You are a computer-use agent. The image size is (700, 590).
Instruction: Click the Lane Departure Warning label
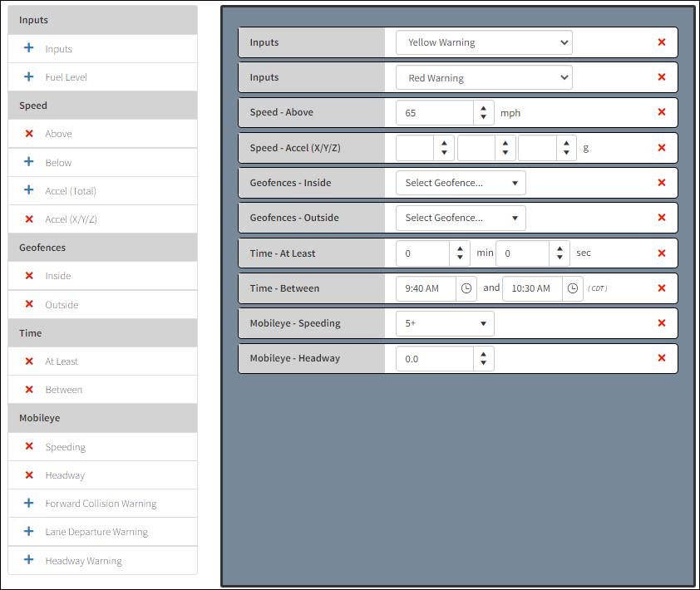click(x=96, y=532)
